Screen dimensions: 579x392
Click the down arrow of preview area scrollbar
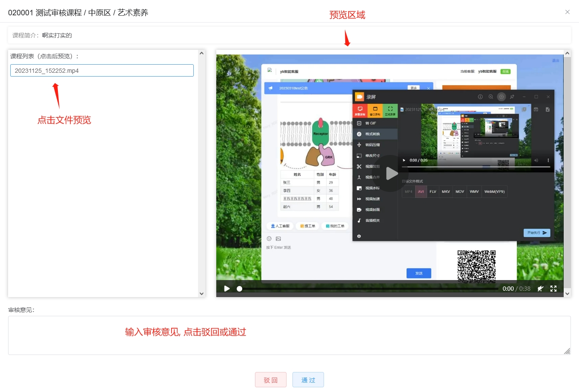567,294
